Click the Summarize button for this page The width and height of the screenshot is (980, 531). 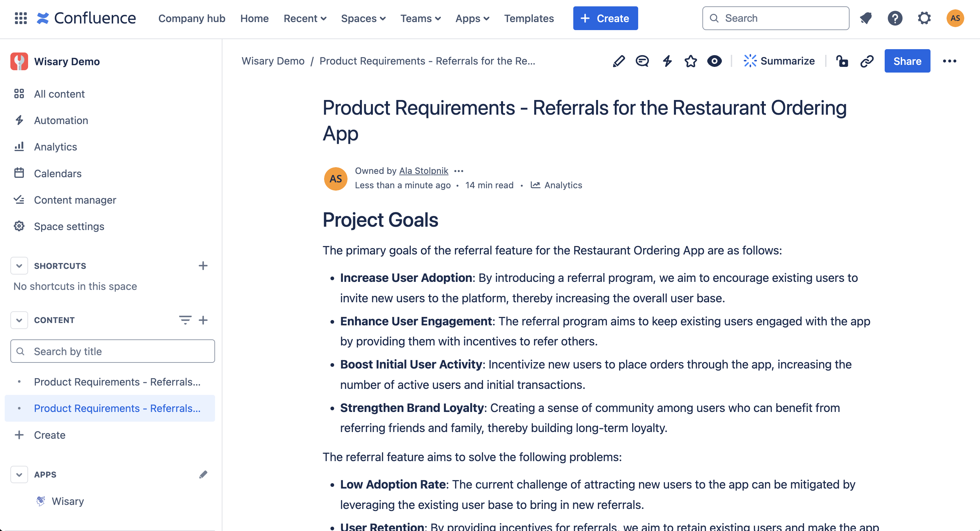pos(779,61)
